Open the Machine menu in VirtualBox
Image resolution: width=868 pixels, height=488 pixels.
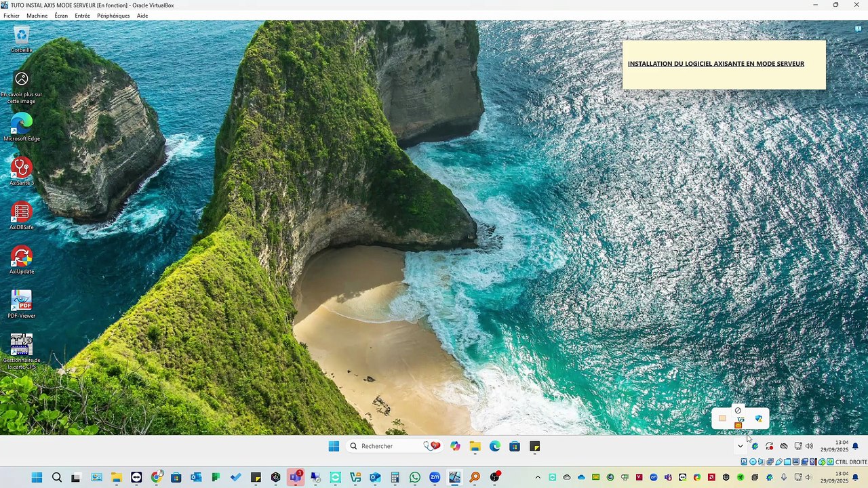pyautogui.click(x=37, y=16)
